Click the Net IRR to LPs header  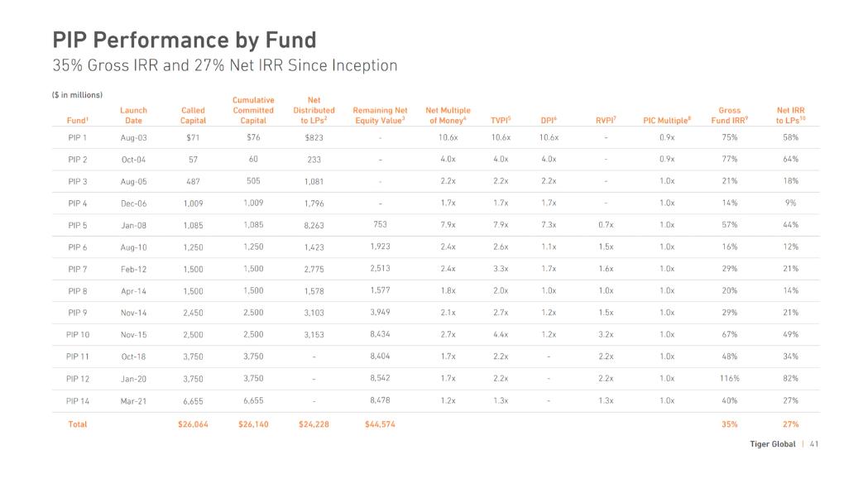click(790, 115)
